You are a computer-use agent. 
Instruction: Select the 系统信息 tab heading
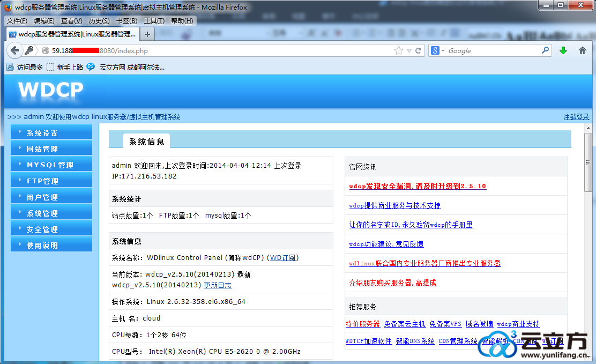(x=147, y=141)
